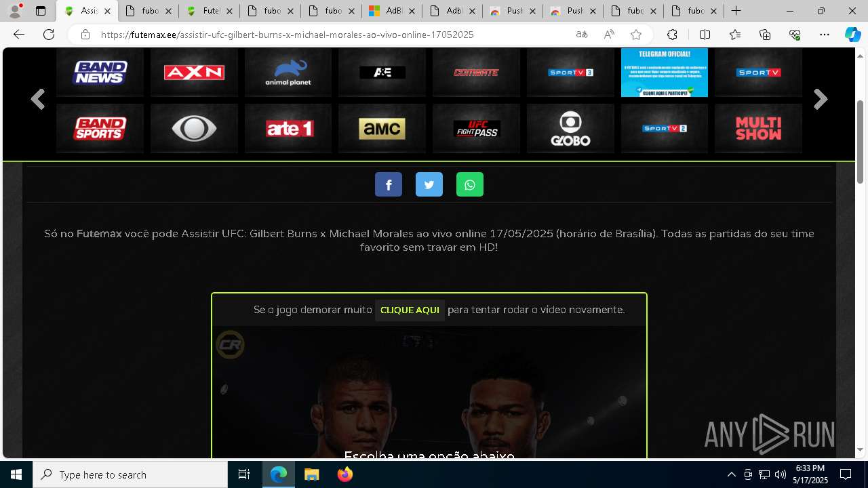Open Settings and more menu
868x488 pixels.
pos(825,35)
